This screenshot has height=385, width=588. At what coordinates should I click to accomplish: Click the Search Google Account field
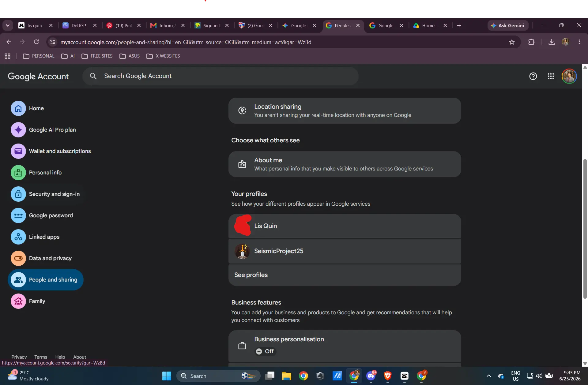(221, 76)
